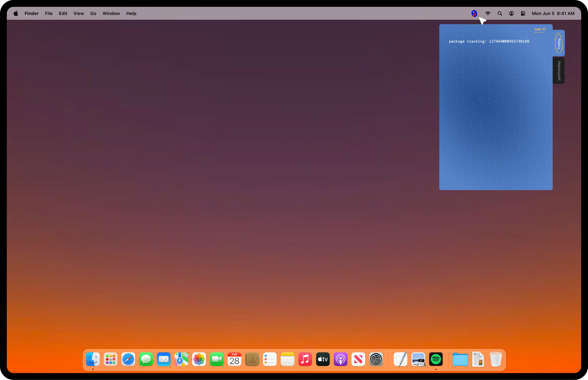Select the today tab on the note
The width and height of the screenshot is (588, 380).
point(559,43)
